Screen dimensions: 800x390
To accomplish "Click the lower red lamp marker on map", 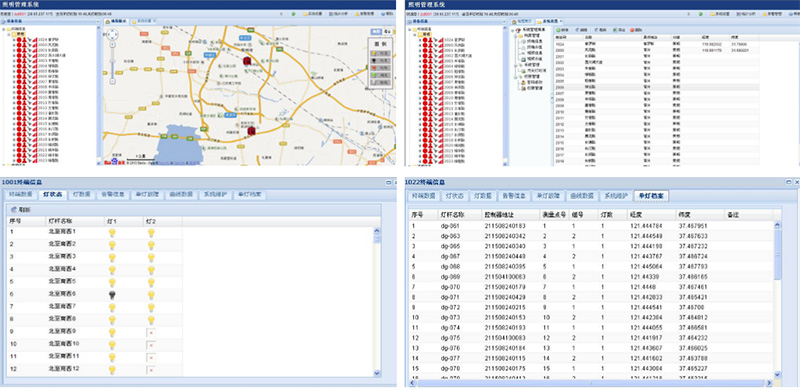I will coord(251,131).
